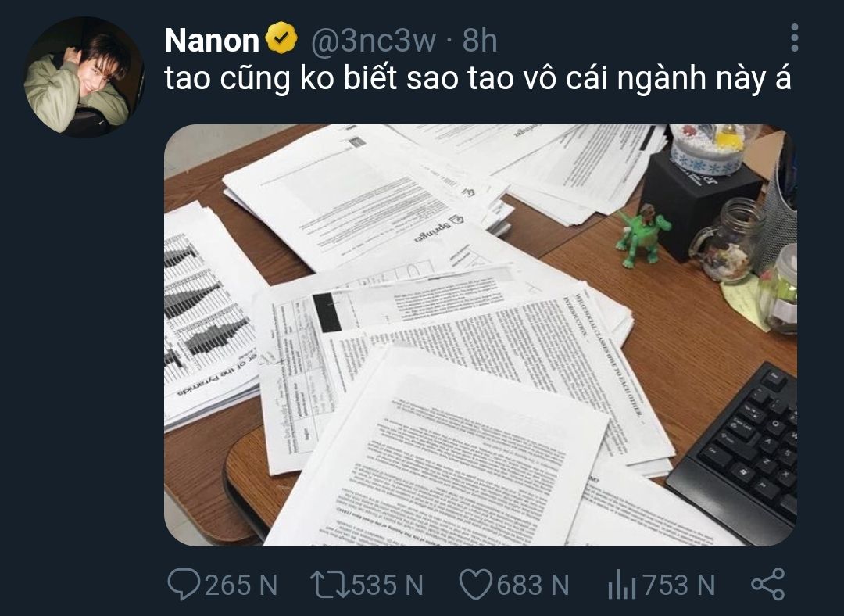Click the 265 N replies count
The image size is (844, 616).
(241, 586)
